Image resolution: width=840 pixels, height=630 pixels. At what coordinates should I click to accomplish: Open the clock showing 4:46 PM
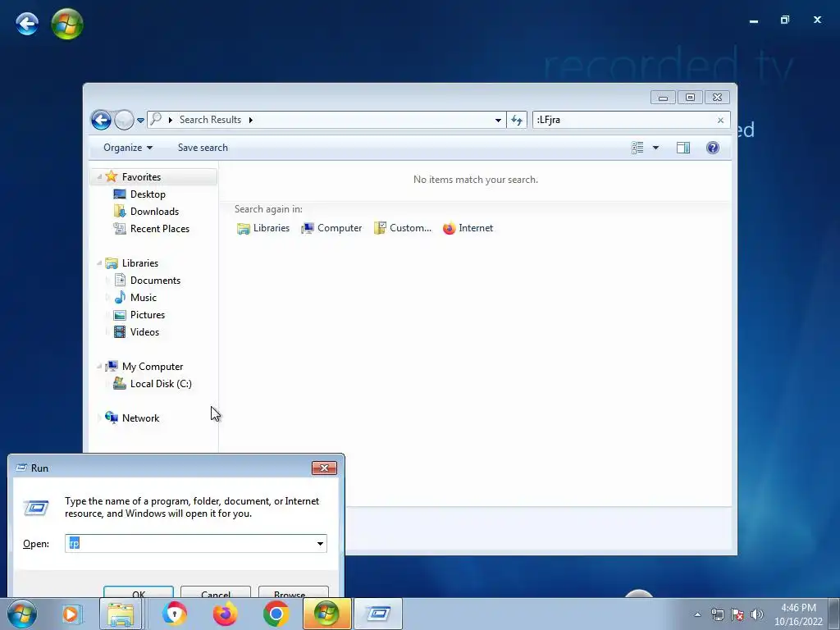(x=798, y=614)
